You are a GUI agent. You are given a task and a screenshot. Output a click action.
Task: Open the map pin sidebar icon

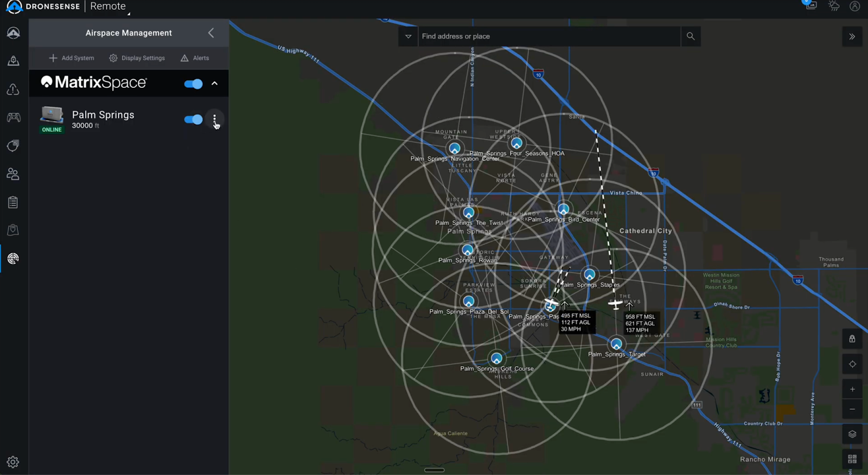coord(14,230)
